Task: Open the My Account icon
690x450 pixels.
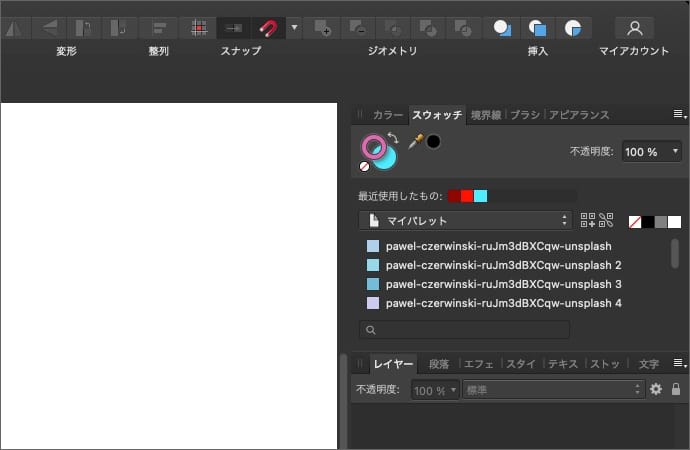Action: click(634, 28)
